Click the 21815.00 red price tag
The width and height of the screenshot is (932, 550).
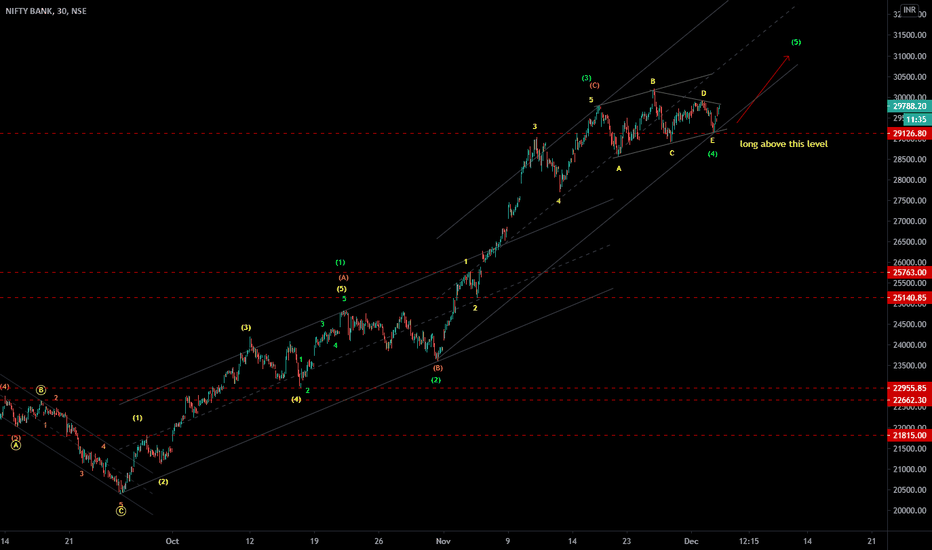(x=909, y=435)
